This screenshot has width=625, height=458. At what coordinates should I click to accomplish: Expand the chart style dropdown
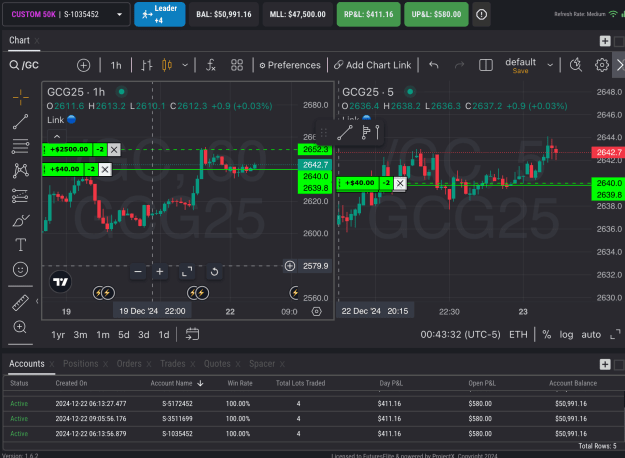(x=185, y=65)
